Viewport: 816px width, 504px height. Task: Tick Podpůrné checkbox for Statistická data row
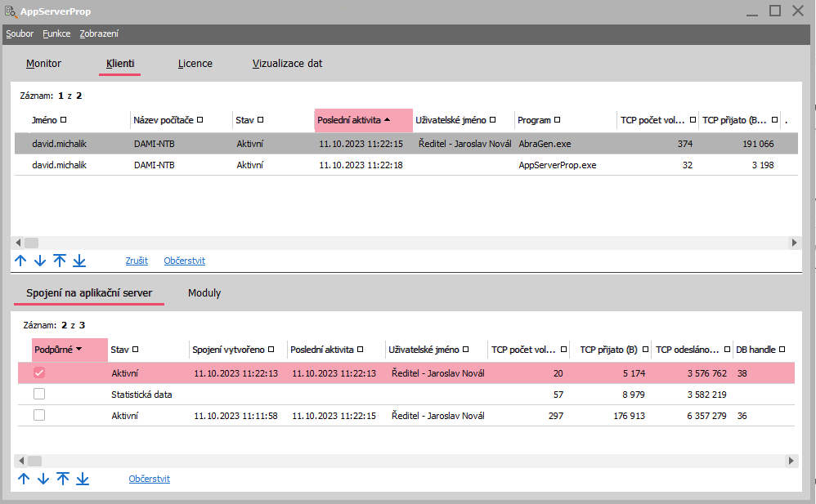click(x=39, y=395)
